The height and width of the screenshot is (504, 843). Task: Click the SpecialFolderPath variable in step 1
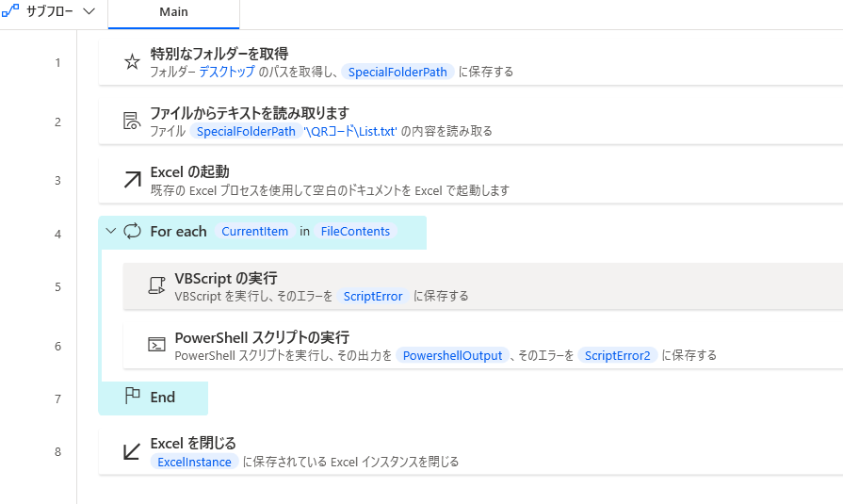(x=397, y=73)
